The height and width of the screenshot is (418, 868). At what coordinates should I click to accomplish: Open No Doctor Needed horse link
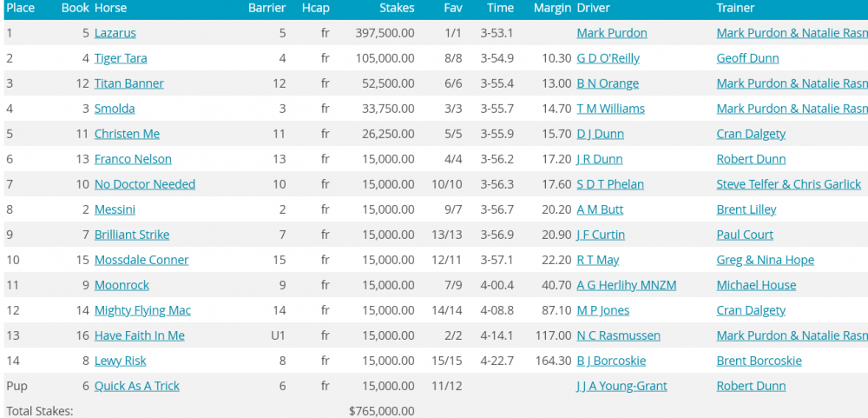pyautogui.click(x=144, y=184)
